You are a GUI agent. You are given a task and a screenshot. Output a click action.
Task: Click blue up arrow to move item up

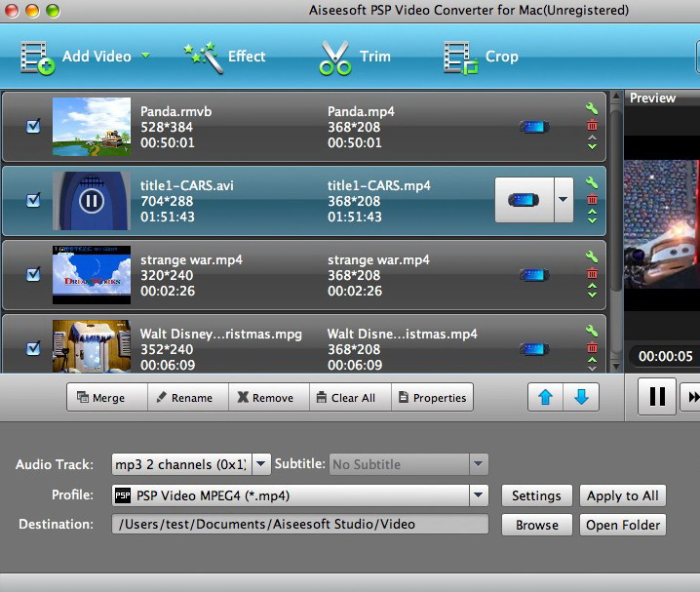click(546, 397)
